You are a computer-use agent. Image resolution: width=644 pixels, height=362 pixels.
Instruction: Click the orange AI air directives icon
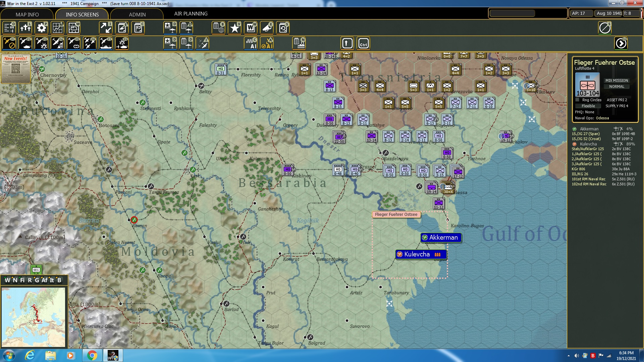tap(267, 44)
